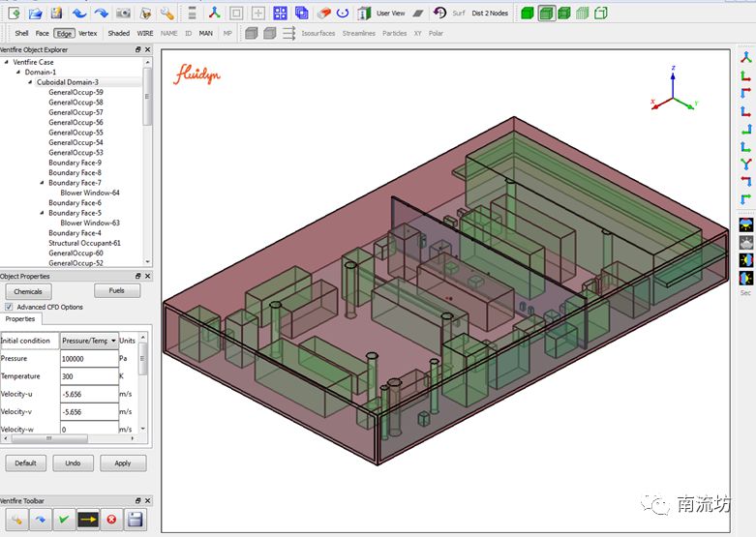
Task: Click the red cancel icon in Ventfire Toolbar
Action: pos(111,520)
